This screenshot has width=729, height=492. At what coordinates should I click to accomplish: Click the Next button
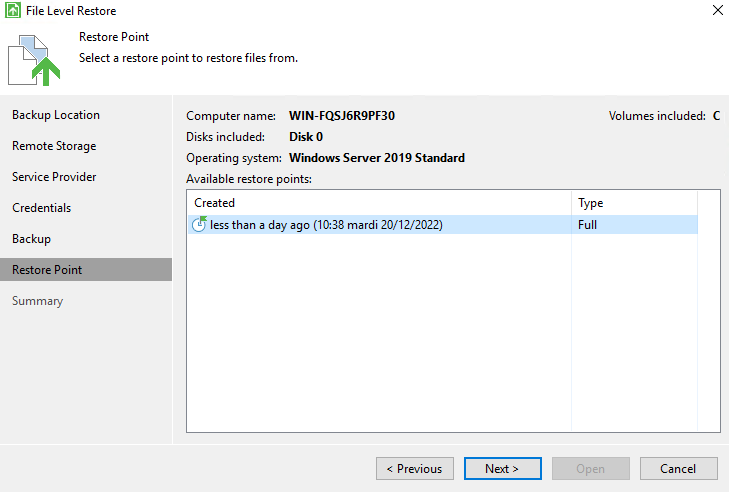[503, 469]
